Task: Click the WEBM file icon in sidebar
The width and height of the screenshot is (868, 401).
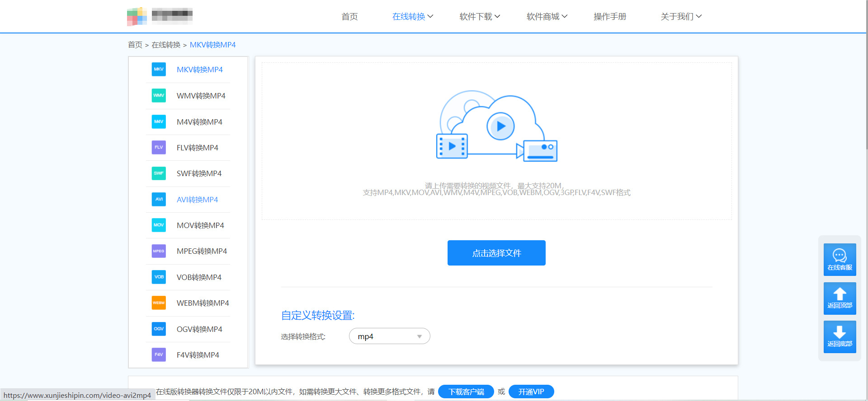Action: click(x=159, y=303)
